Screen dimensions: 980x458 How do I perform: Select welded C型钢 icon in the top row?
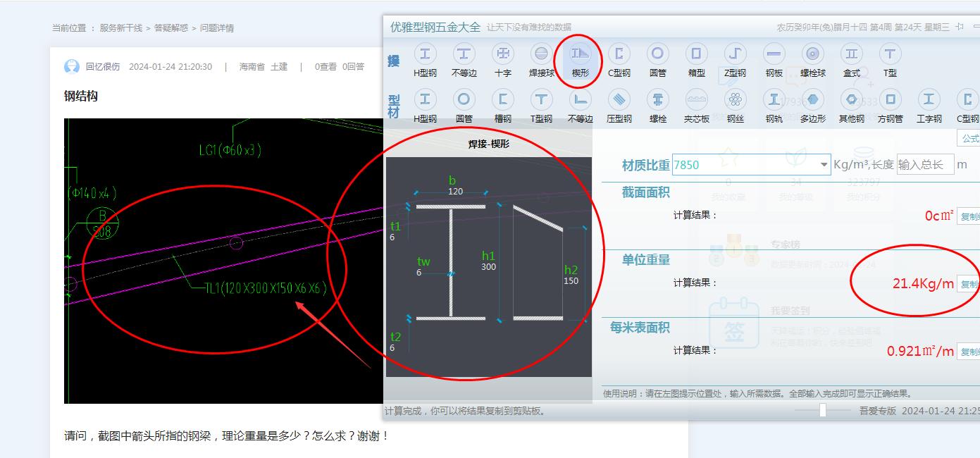click(x=619, y=60)
